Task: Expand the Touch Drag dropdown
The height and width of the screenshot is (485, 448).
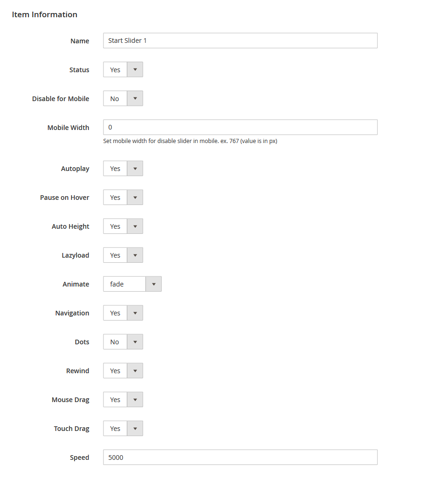Action: 123,428
